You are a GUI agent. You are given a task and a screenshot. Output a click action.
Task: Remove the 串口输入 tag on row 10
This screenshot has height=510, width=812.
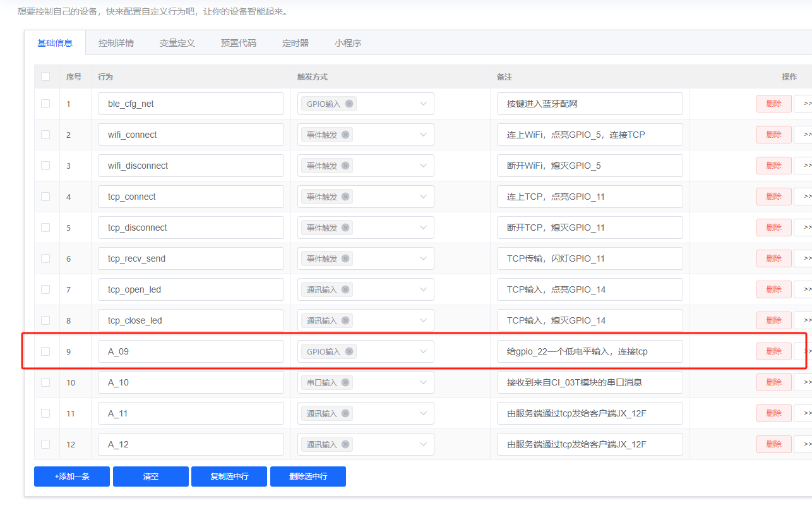345,382
